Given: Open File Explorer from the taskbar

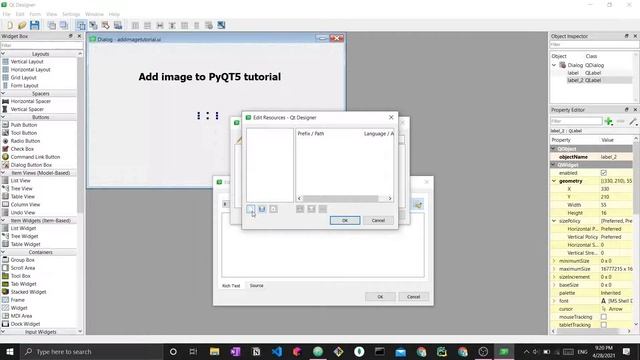Looking at the screenshot, I should coord(214,351).
